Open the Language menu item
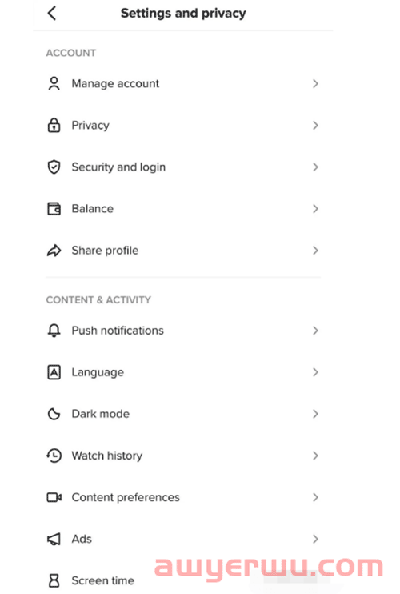The height and width of the screenshot is (594, 400). pos(183,372)
